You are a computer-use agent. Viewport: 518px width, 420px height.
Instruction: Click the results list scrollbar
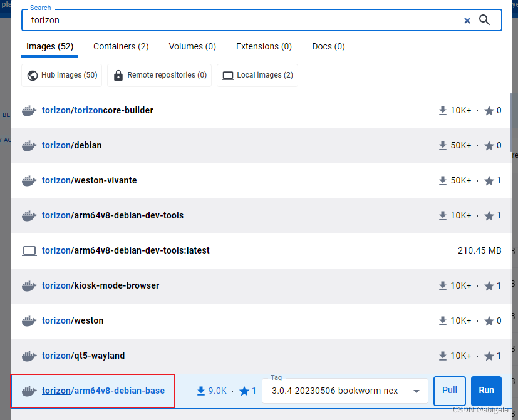click(511, 122)
